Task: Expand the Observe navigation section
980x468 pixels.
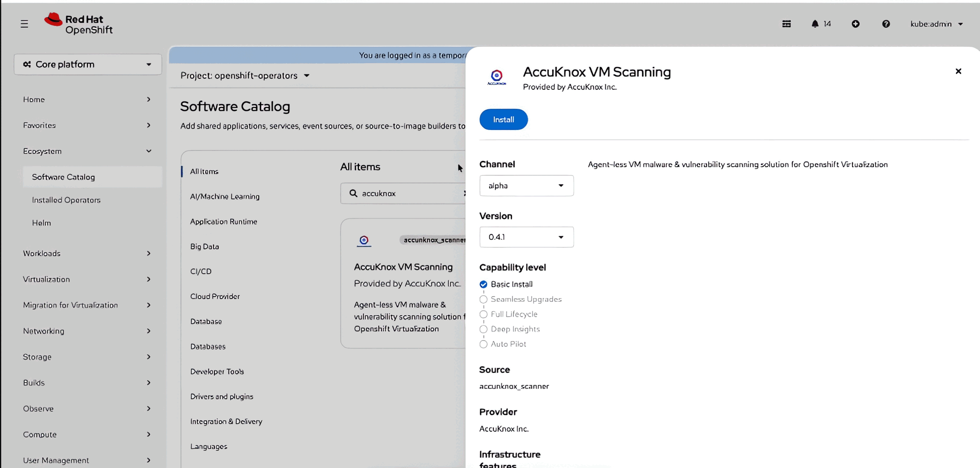Action: (x=87, y=408)
